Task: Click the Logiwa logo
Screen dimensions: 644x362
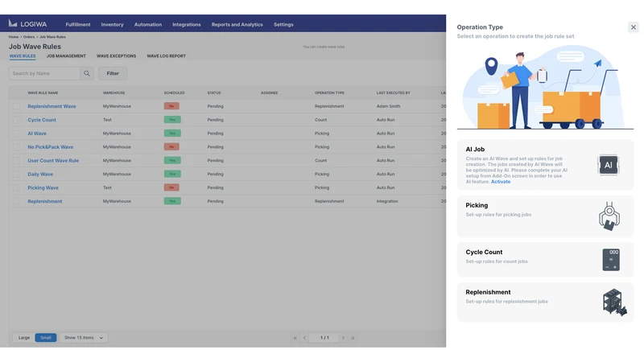Action: tap(28, 24)
